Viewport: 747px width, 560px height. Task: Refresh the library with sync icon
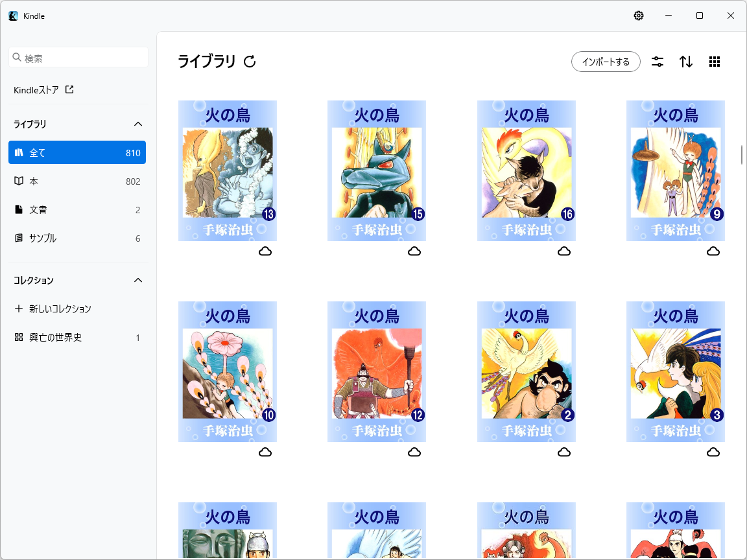(x=250, y=62)
